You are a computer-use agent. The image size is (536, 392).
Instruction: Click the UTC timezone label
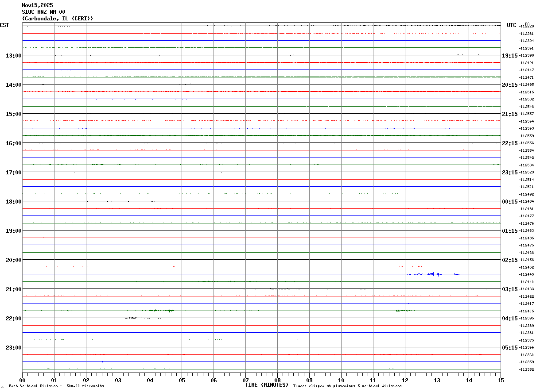coord(512,25)
